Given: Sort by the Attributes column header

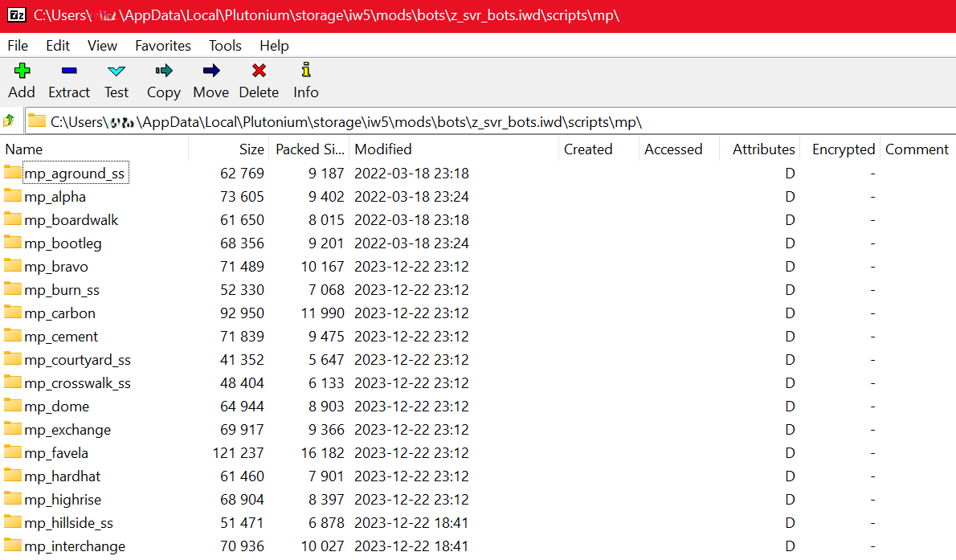Looking at the screenshot, I should 759,149.
